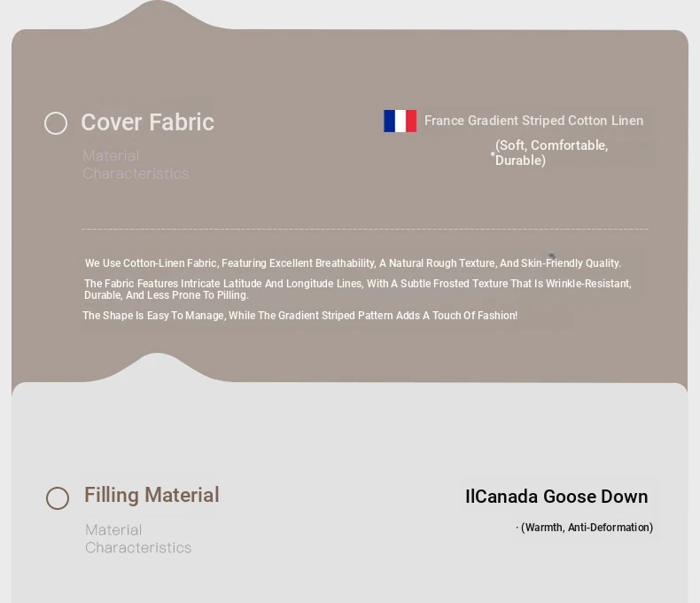
Task: Click the Shape Is Easy To Manage sentence
Action: 299,316
